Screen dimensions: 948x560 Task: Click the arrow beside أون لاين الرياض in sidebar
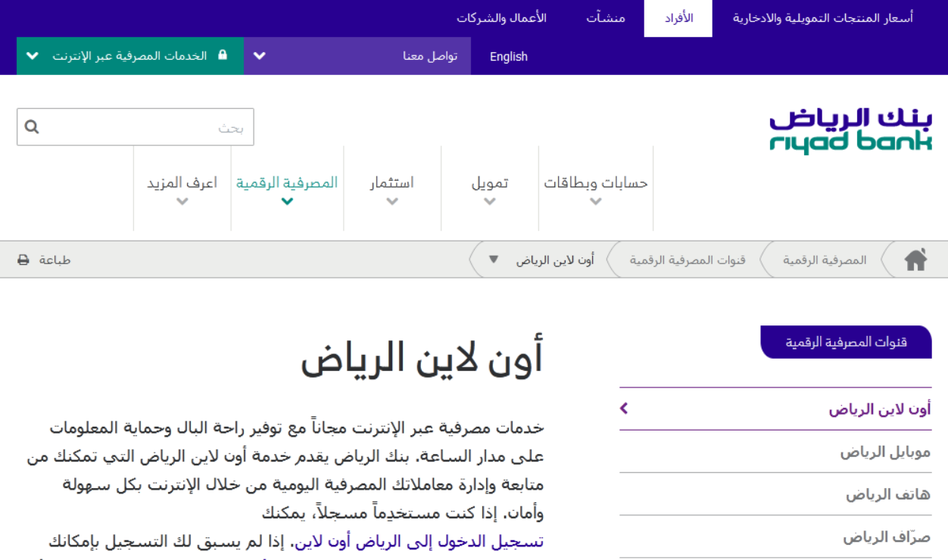[624, 409]
